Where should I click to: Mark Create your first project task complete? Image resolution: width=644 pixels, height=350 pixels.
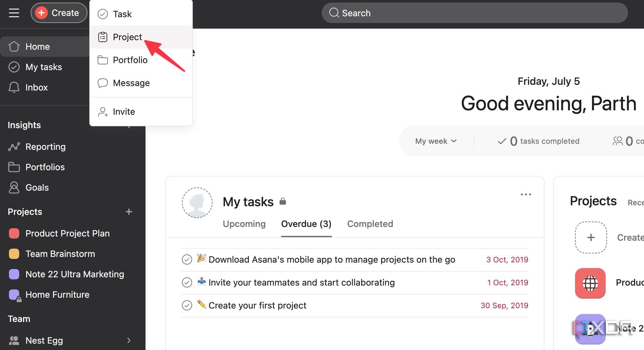[x=187, y=305]
